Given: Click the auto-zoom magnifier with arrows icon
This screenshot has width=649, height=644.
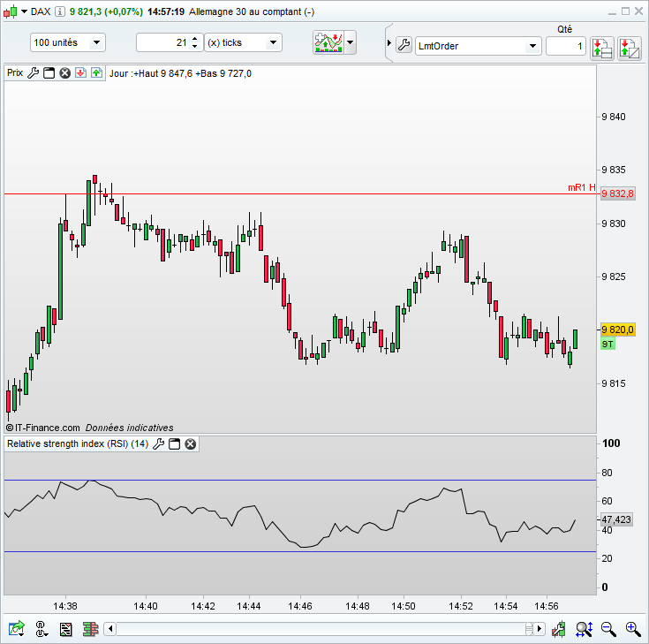Looking at the screenshot, I should tap(584, 630).
